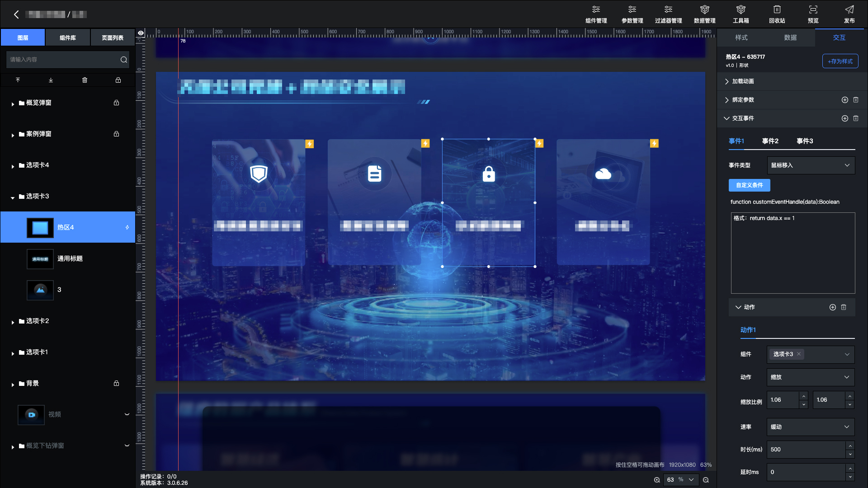Switch to 数据 tab

pos(790,38)
